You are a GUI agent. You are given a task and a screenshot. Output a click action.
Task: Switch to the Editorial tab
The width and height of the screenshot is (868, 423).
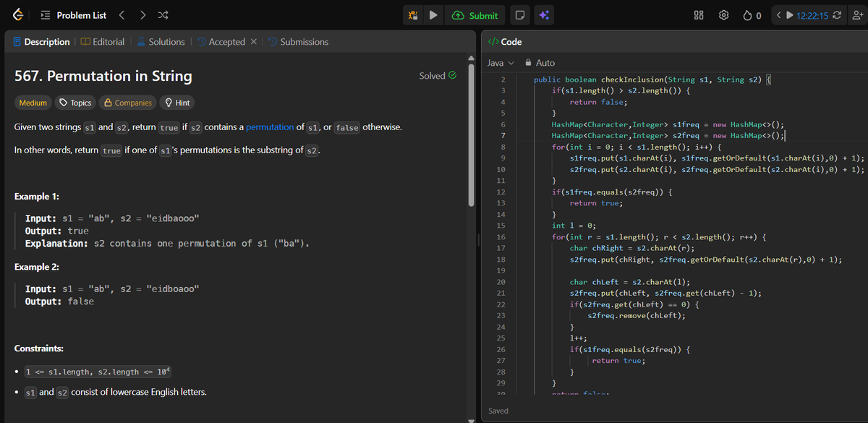click(103, 42)
